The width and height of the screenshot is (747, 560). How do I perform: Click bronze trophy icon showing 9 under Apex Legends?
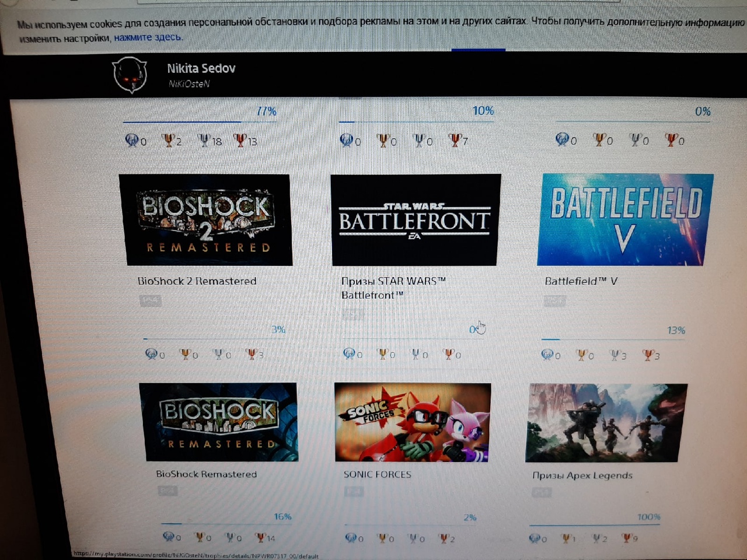tap(627, 538)
